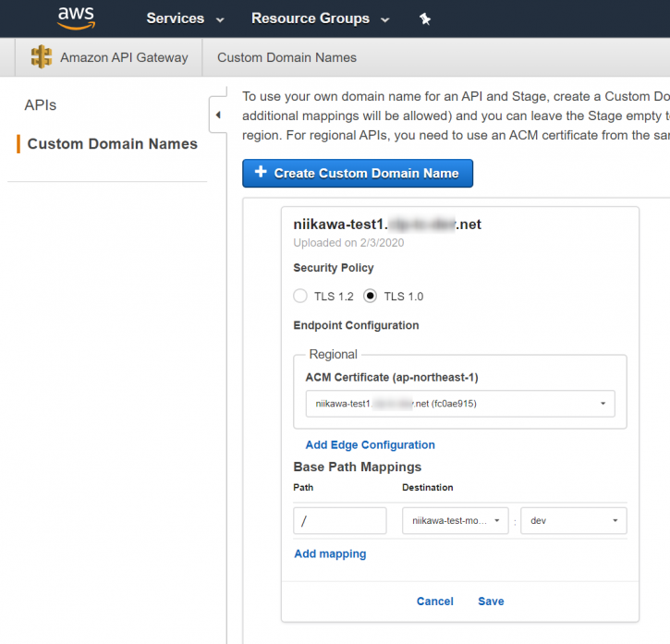Click the niikawa-test1 domain name heading

click(x=387, y=225)
